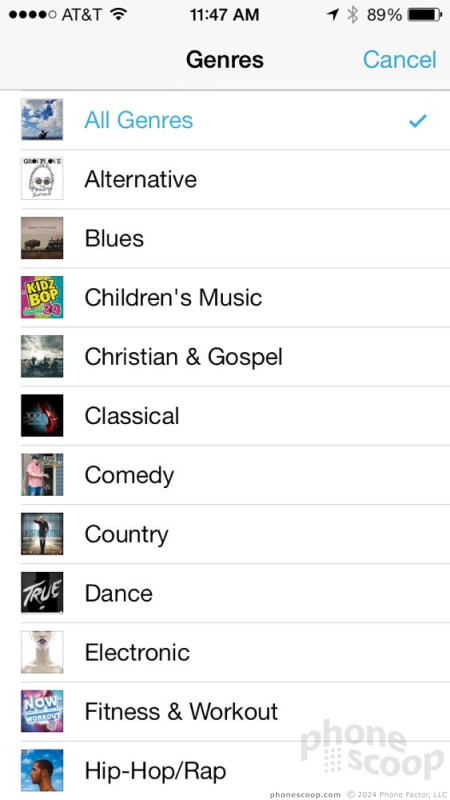Select Children's Music genre
Image resolution: width=450 pixels, height=800 pixels.
coord(235,298)
